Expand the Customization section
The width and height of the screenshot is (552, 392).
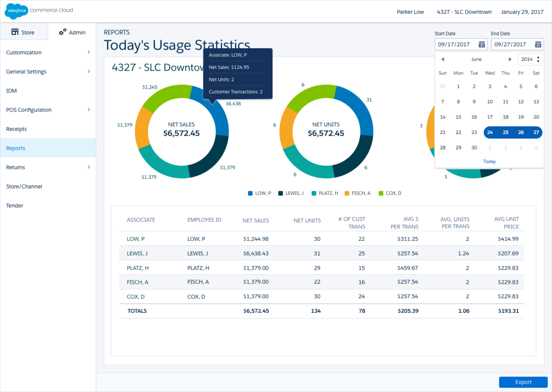[24, 52]
